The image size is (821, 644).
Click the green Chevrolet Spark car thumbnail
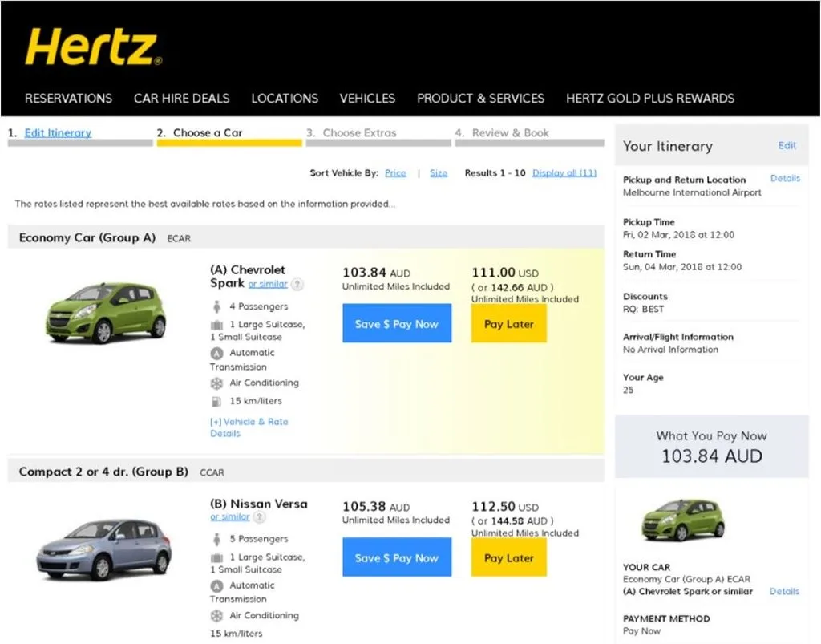click(106, 311)
